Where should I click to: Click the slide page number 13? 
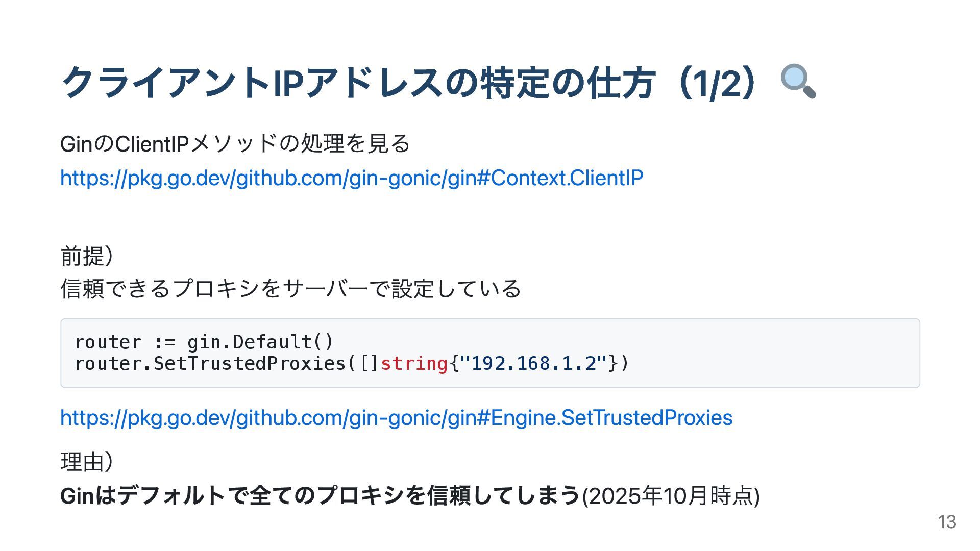(947, 522)
